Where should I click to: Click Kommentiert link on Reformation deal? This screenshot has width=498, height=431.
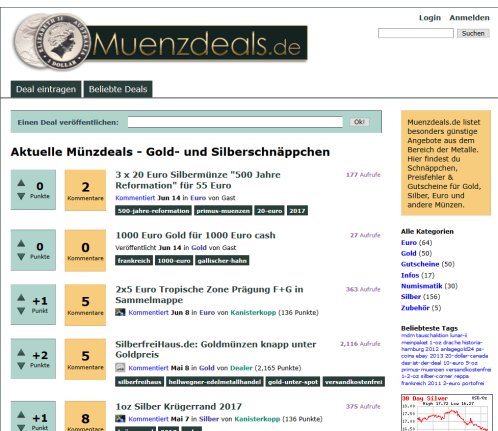(x=135, y=198)
